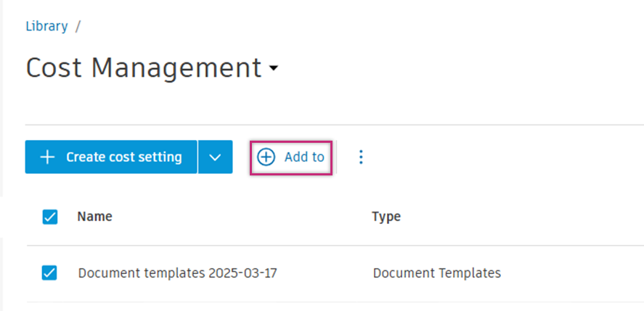Image resolution: width=644 pixels, height=311 pixels.
Task: Uncheck the Document templates 2025-03-17 row checkbox
Action: tap(50, 273)
